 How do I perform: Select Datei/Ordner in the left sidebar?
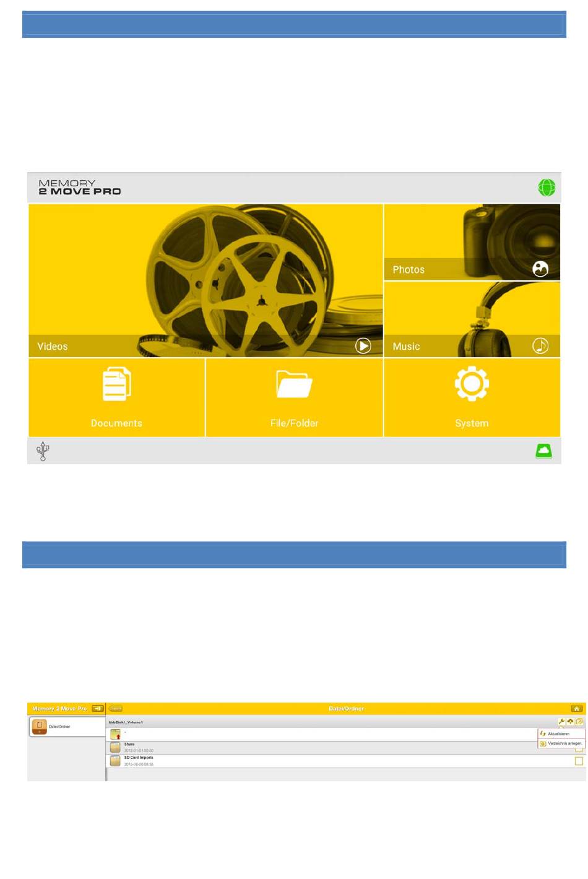[67, 727]
